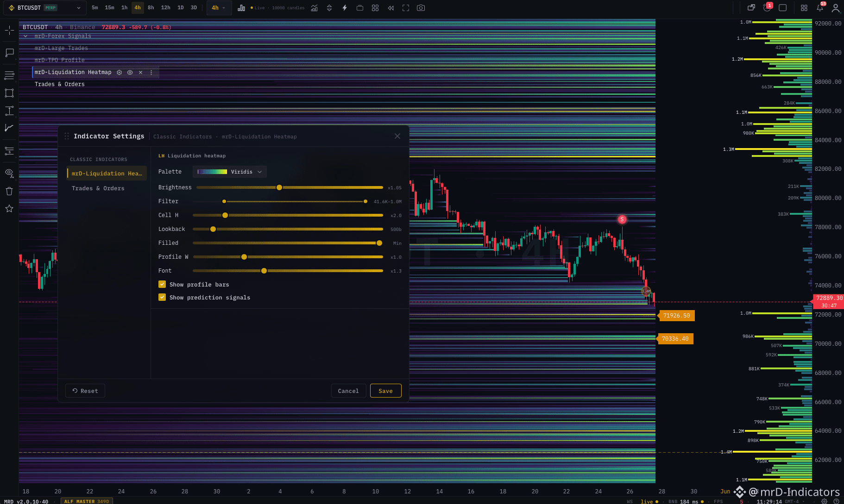Click the Filter range lower handle
Viewport: 844px width, 504px height.
(224, 201)
